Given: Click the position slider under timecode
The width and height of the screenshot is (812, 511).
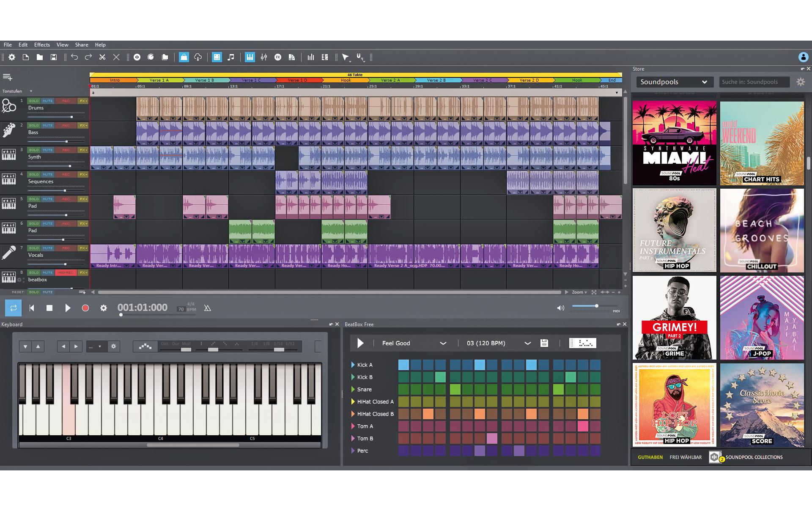Looking at the screenshot, I should 121,315.
